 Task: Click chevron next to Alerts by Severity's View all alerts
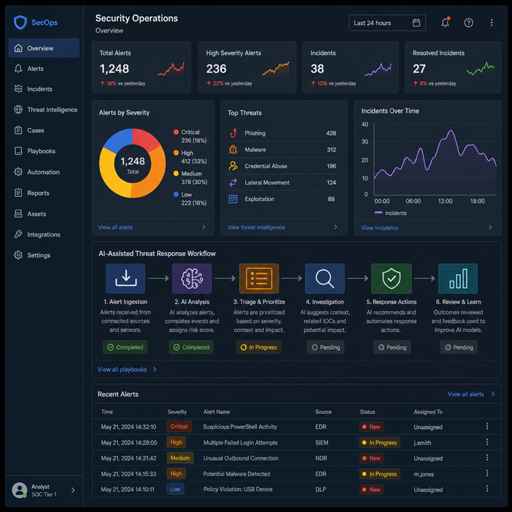click(x=204, y=227)
